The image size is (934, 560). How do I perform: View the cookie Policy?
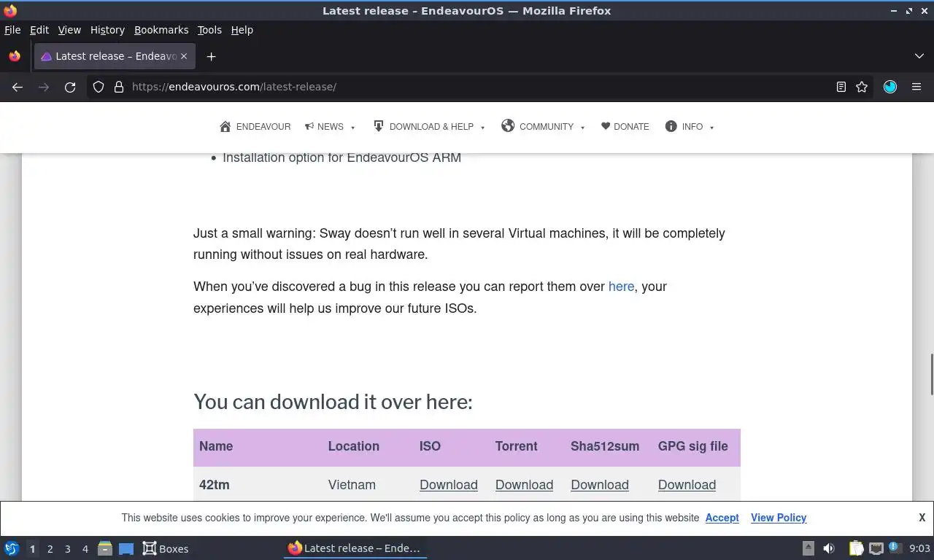point(779,518)
